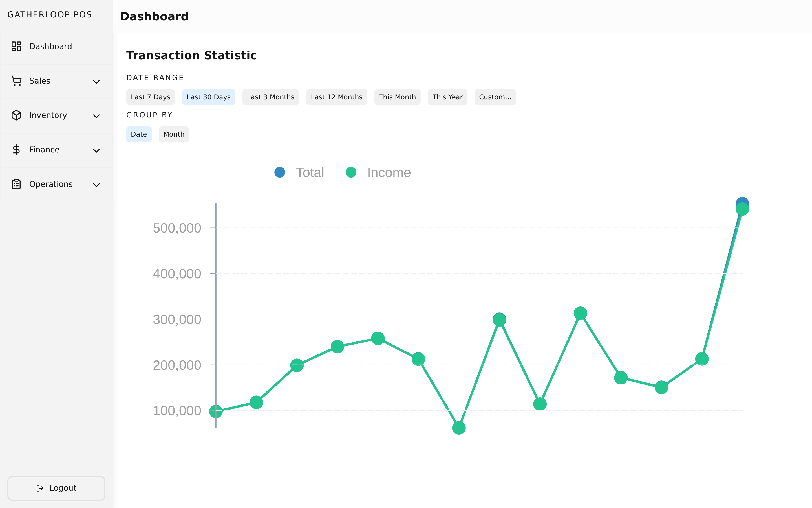Click the GATHERLOOP POS brand title

tap(50, 15)
